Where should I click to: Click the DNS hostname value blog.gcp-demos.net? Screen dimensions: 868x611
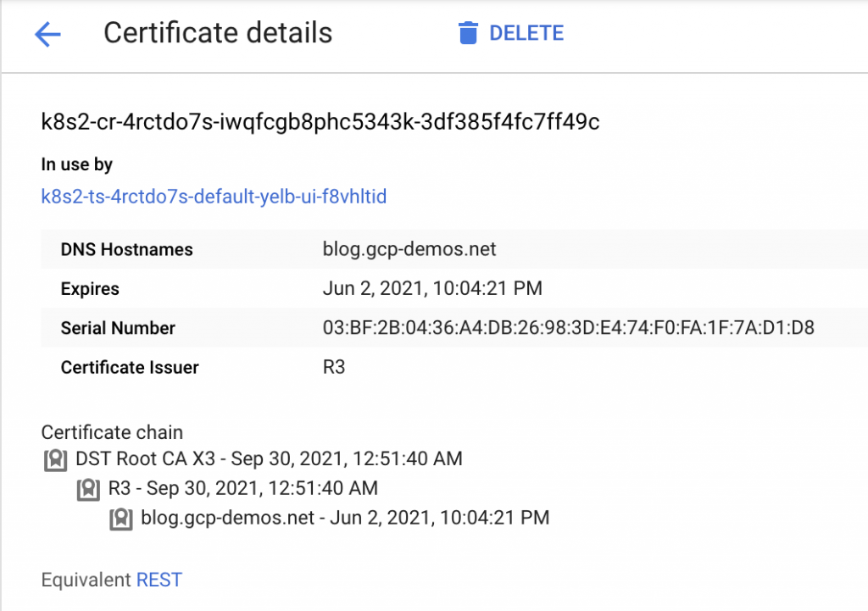[x=409, y=250]
